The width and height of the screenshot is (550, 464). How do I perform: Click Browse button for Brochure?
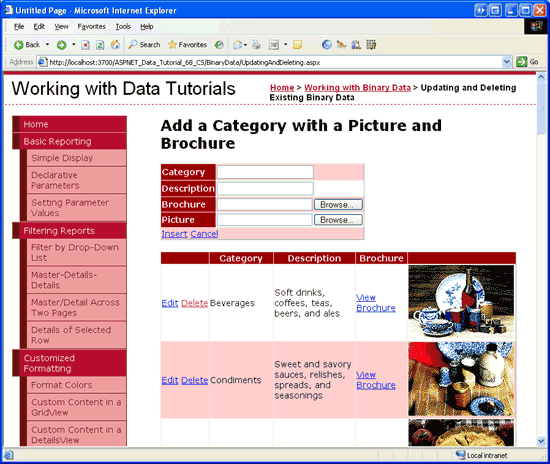(338, 204)
